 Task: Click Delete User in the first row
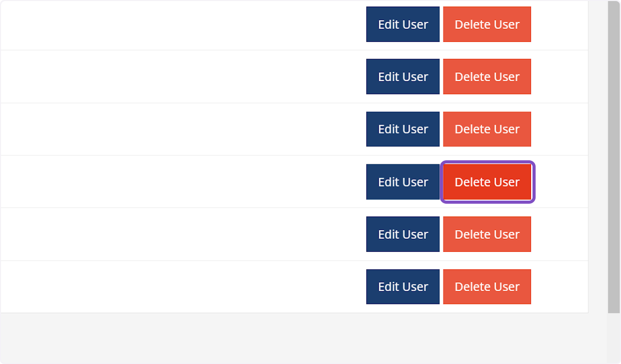(486, 24)
